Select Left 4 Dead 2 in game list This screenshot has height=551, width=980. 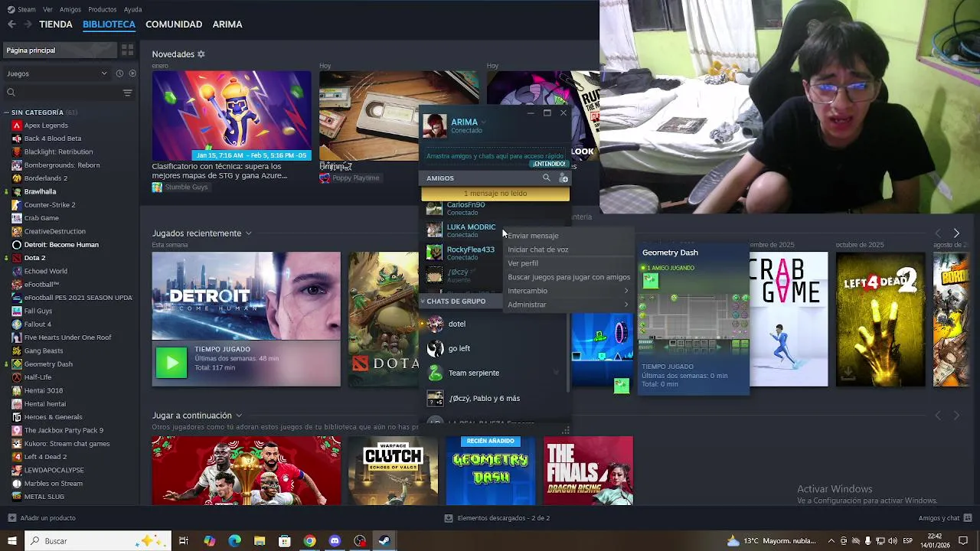point(45,457)
